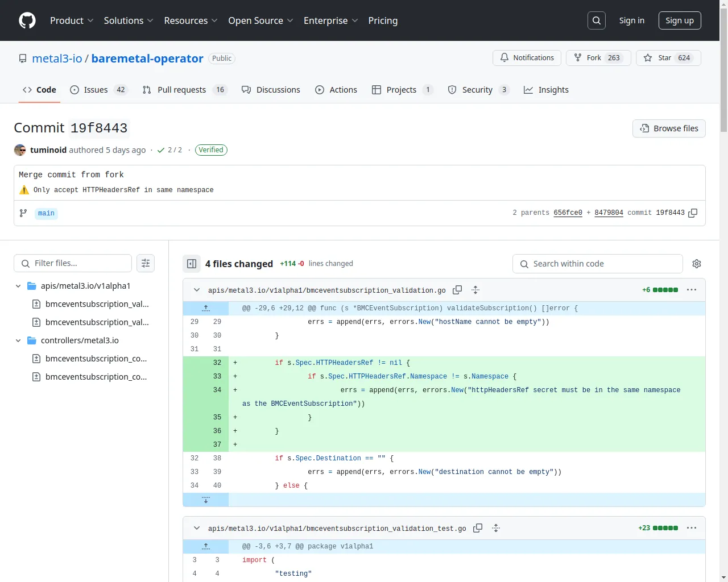
Task: Open more options for bmceventsubscription_validation_test.go
Action: (692, 528)
